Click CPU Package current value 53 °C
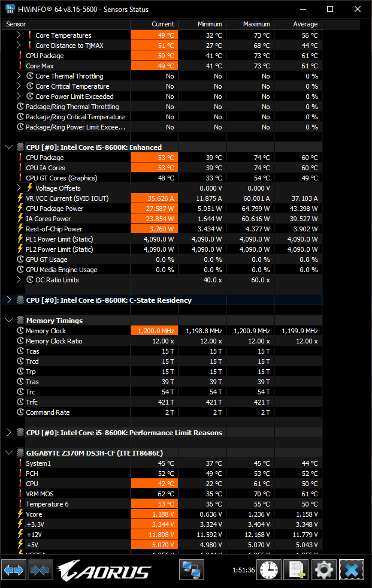Image resolution: width=372 pixels, height=588 pixels. (155, 158)
